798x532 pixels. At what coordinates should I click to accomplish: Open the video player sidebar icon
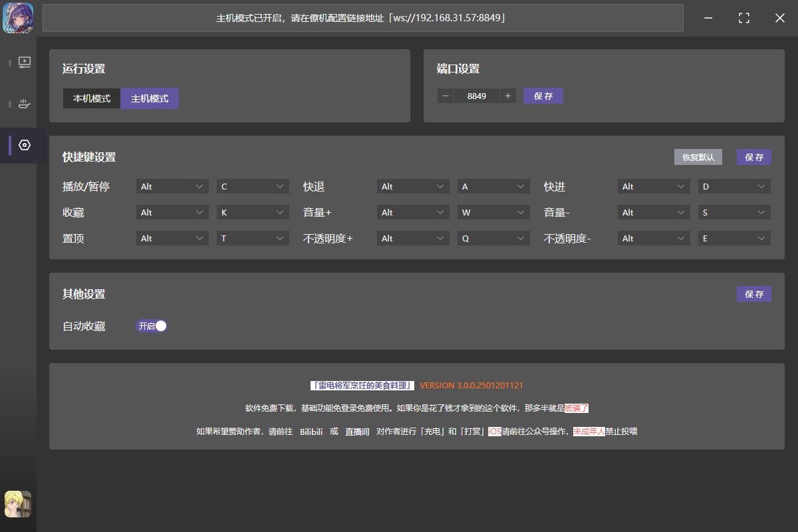[x=25, y=63]
